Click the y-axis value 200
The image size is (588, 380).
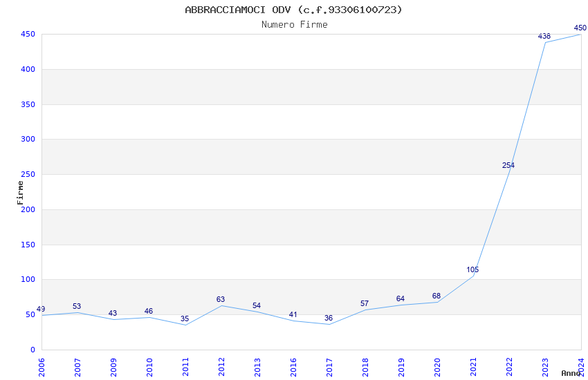(28, 209)
